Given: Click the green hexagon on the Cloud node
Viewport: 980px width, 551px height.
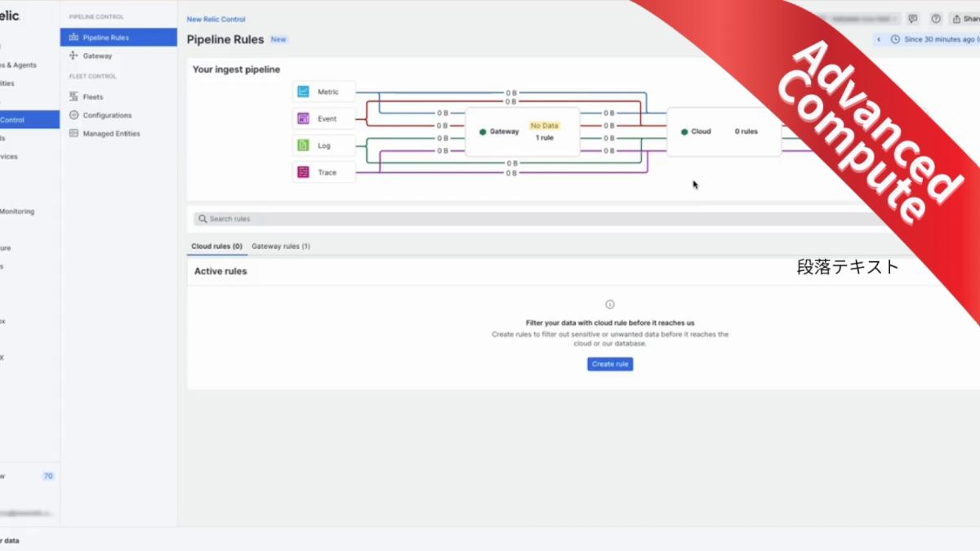Looking at the screenshot, I should click(684, 131).
